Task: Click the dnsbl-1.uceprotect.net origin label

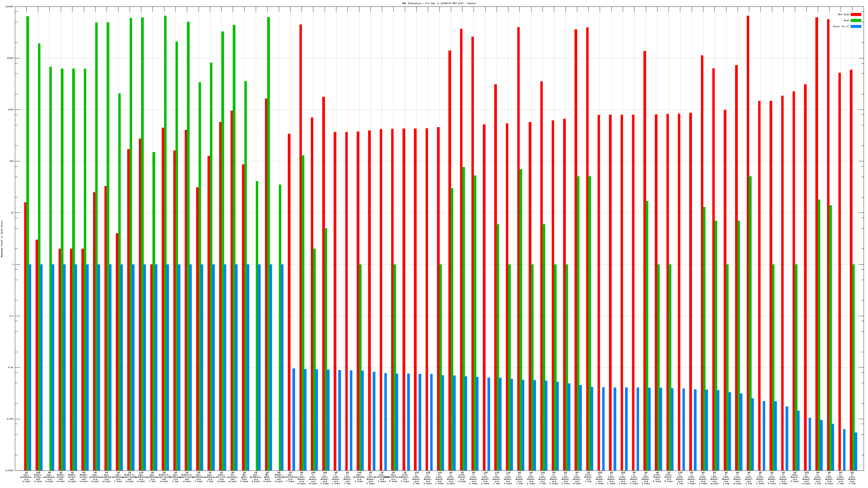Action: [x=164, y=477]
